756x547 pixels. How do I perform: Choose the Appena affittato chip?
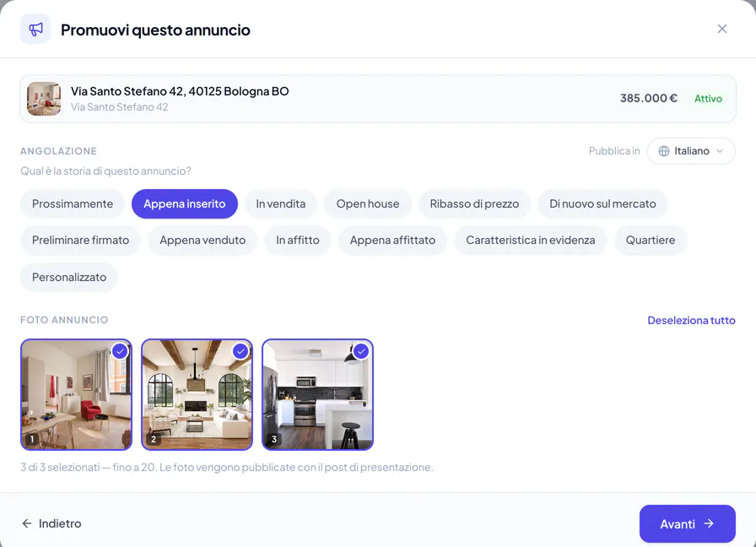(392, 241)
